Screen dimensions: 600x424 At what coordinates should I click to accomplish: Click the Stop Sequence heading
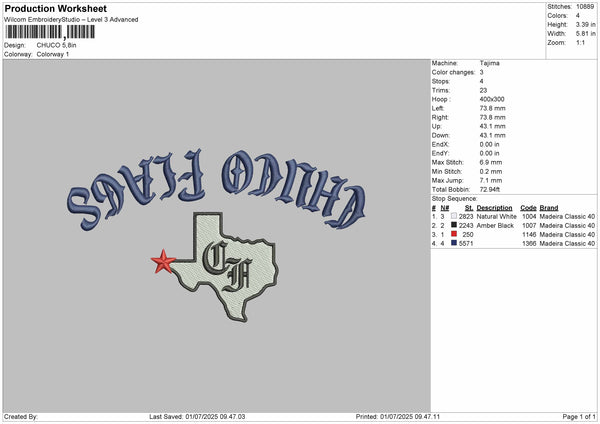[455, 199]
